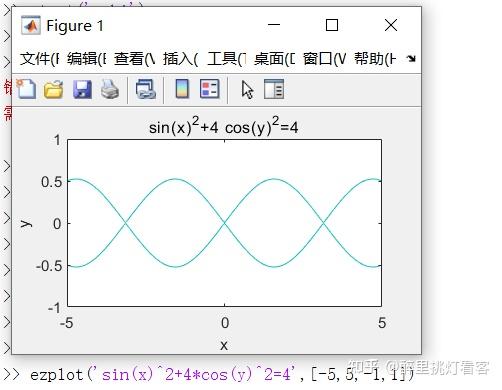The height and width of the screenshot is (390, 502).
Task: Click the 0.5 tick label on y axis
Action: pos(52,182)
